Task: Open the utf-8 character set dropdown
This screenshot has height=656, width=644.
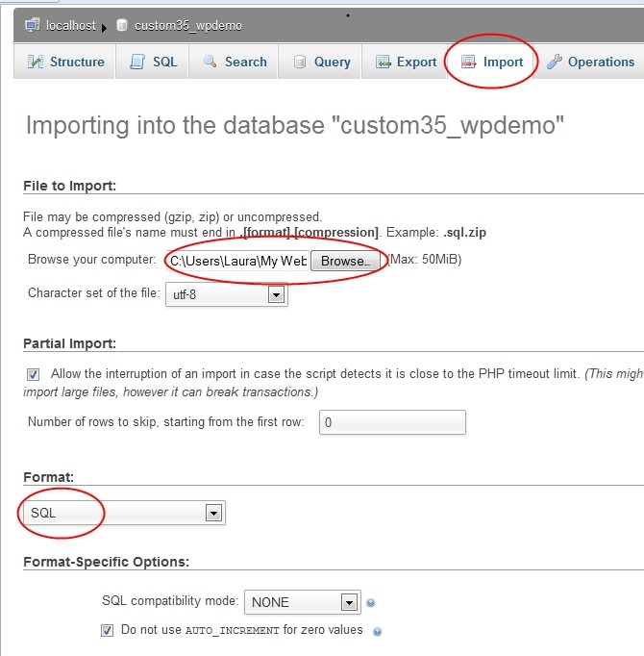Action: (x=226, y=294)
